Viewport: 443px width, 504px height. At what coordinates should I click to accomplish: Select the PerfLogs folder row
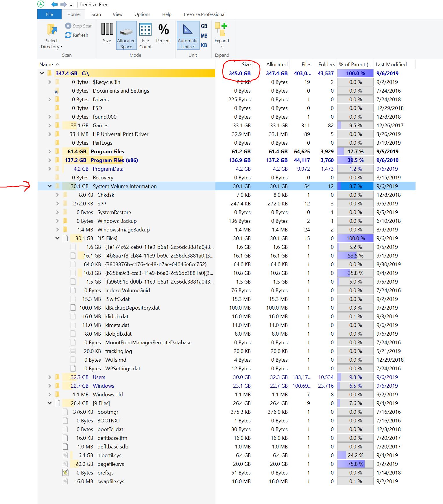tap(226, 143)
